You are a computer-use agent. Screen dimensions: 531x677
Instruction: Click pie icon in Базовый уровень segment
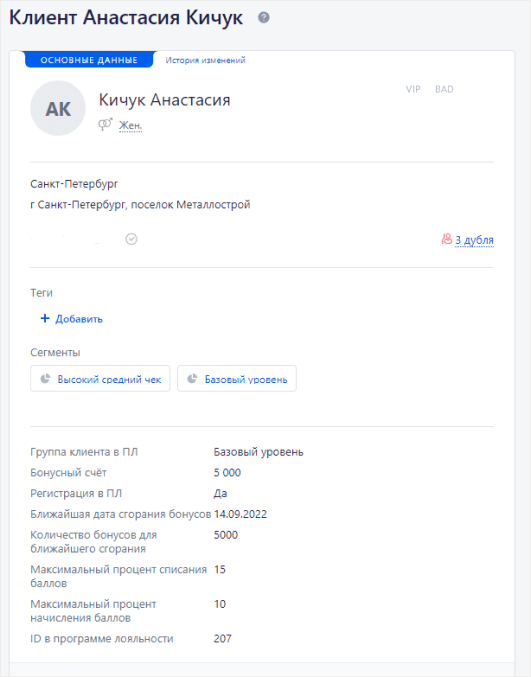[x=192, y=379]
